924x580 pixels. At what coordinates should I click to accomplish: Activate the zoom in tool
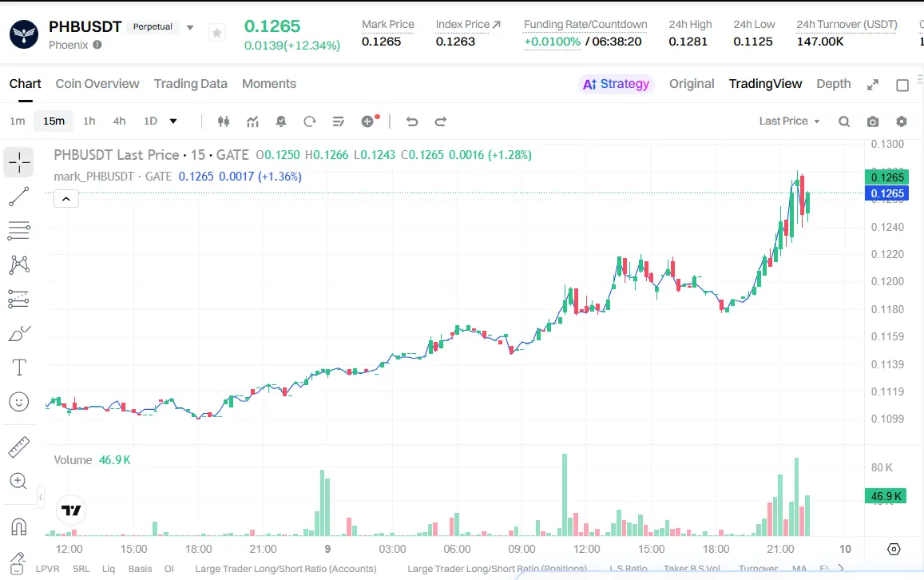(x=19, y=481)
